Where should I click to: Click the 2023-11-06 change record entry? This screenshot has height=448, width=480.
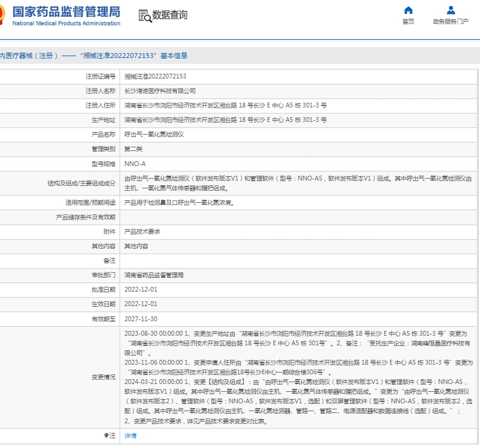coord(298,367)
